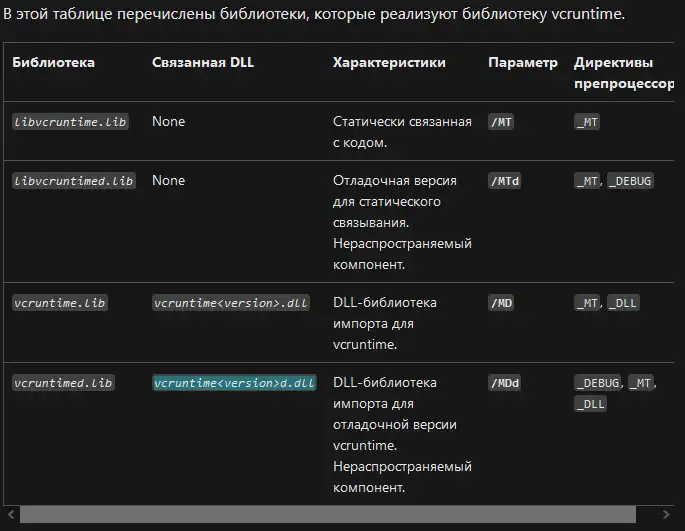Select vcruntimed.lib library name
The width and height of the screenshot is (685, 531).
[63, 383]
